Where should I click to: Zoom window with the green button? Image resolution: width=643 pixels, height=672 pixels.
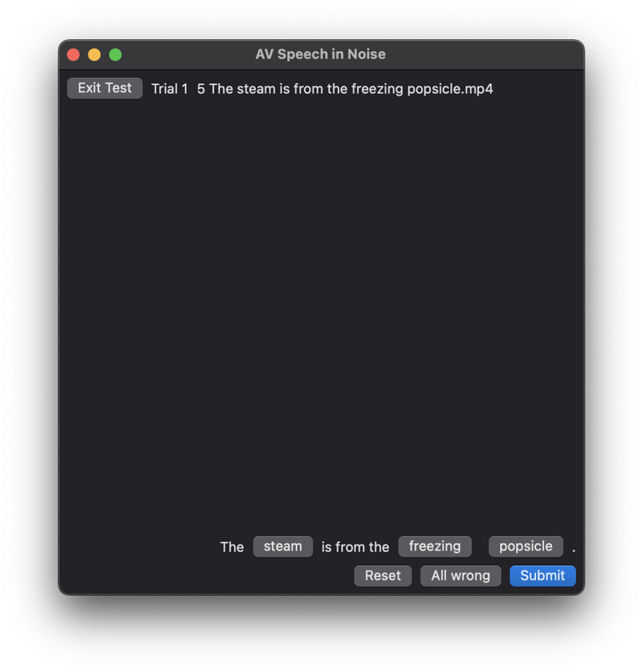[x=115, y=55]
